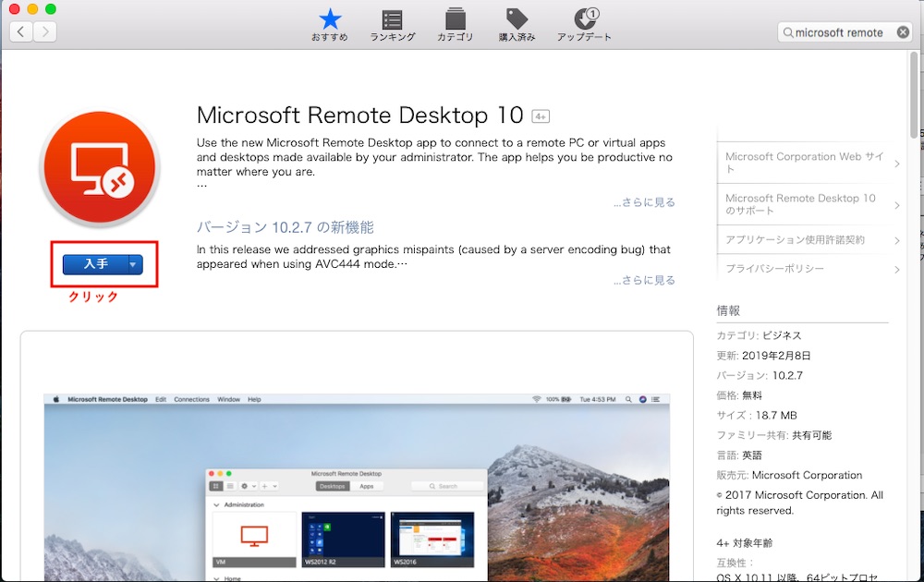Click the magnifier icon in search box
924x582 pixels.
tap(788, 32)
